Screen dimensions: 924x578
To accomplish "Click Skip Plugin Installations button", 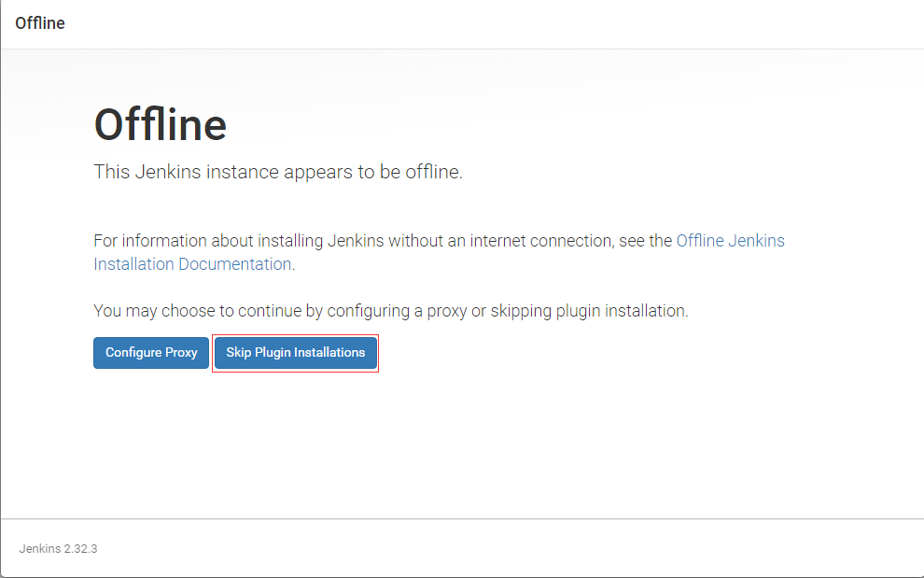I will (295, 353).
